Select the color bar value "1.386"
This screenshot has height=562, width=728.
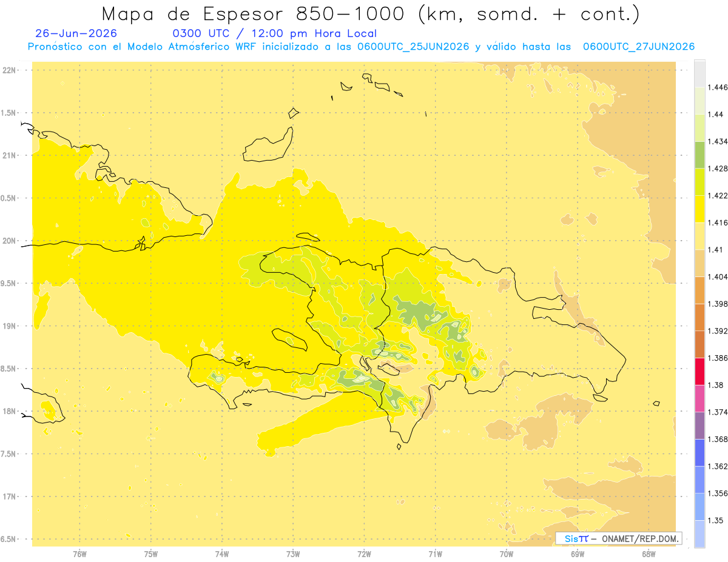click(718, 358)
